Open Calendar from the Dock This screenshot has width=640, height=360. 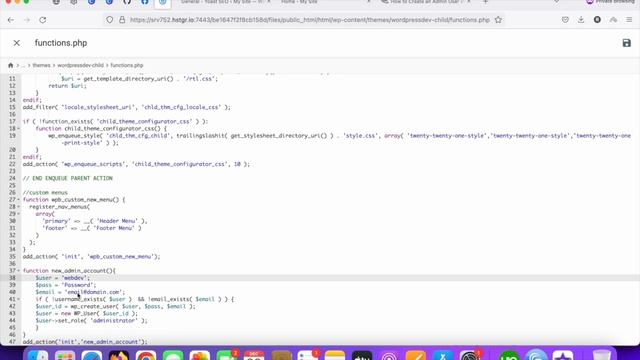coord(254,356)
